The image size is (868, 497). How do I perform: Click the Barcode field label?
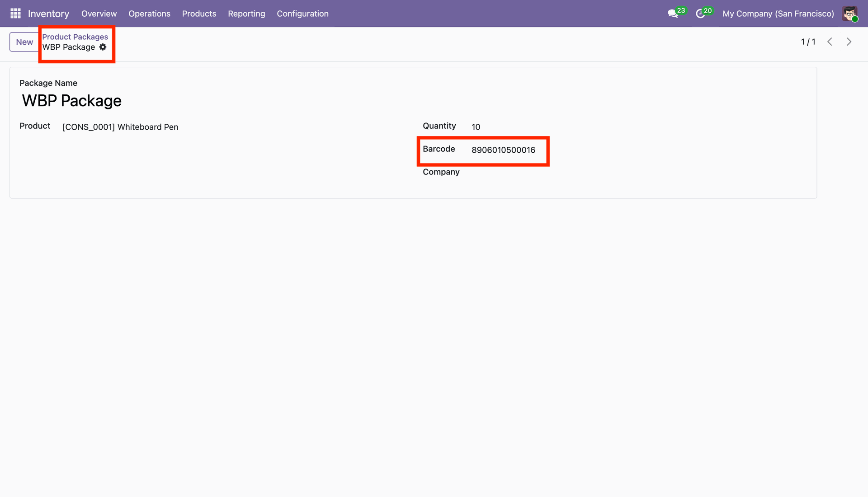[439, 149]
